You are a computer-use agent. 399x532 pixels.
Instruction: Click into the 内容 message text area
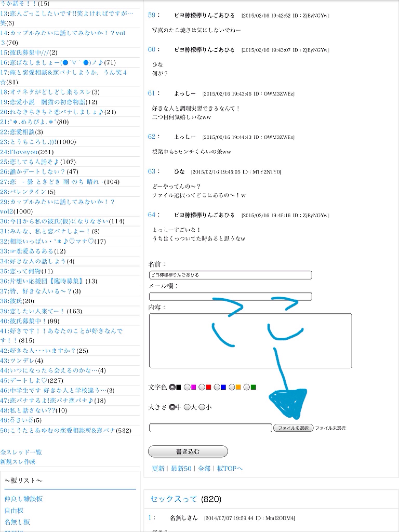250,341
